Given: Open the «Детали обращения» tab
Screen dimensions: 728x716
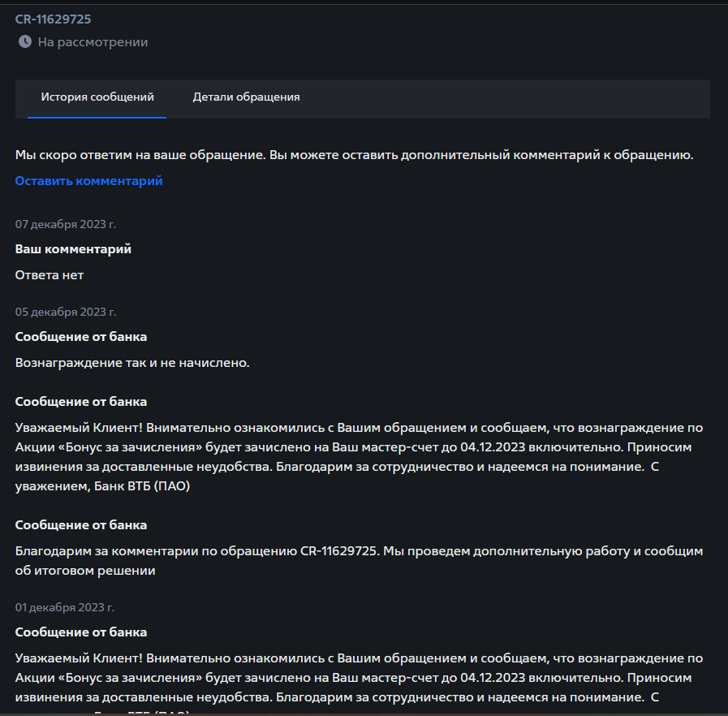Looking at the screenshot, I should pos(246,97).
